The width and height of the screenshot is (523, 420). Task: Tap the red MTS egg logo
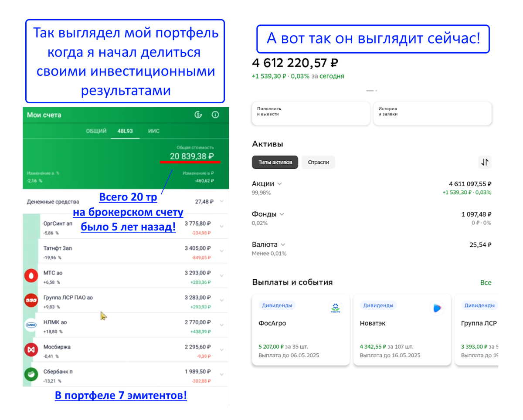[x=30, y=276]
